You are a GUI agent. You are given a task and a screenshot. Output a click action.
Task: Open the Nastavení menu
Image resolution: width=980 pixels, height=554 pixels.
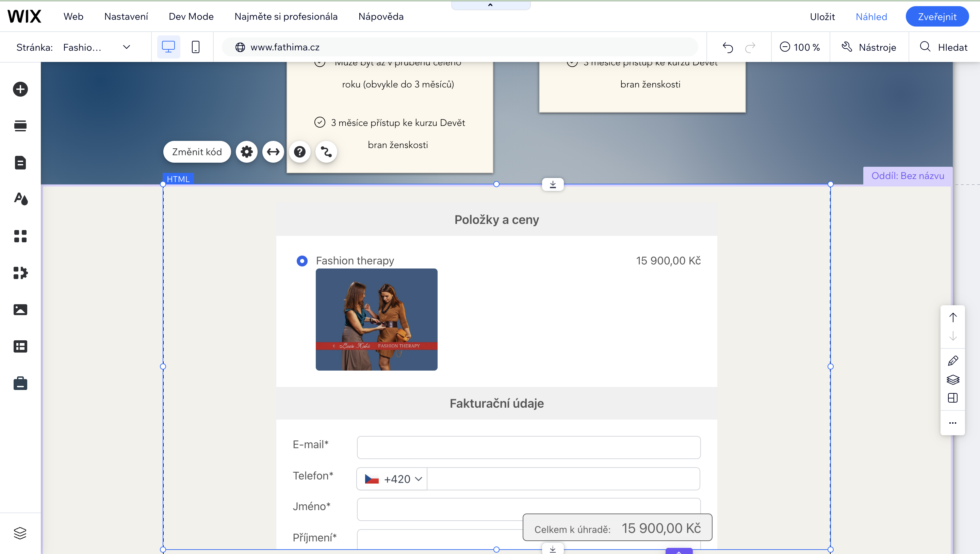[x=126, y=16]
